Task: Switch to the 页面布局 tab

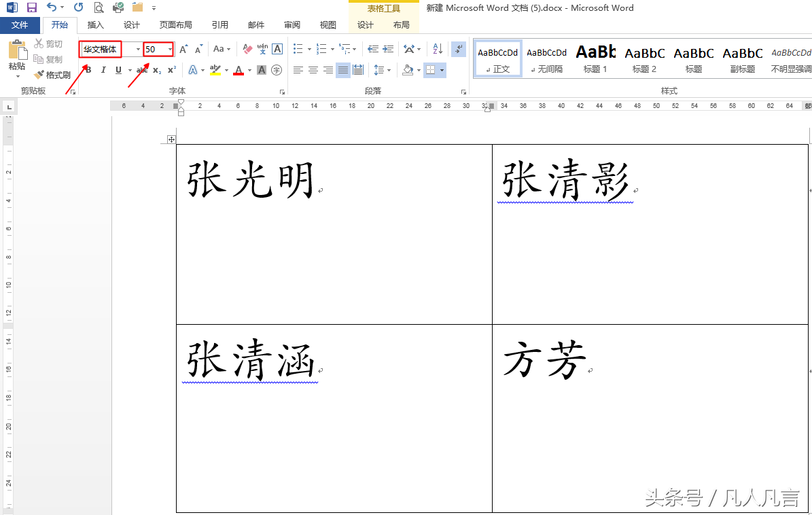Action: click(x=175, y=25)
